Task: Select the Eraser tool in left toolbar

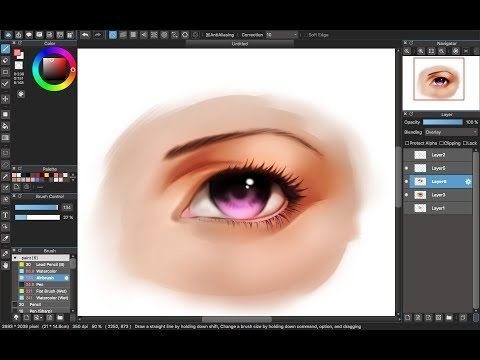Action: pyautogui.click(x=5, y=61)
